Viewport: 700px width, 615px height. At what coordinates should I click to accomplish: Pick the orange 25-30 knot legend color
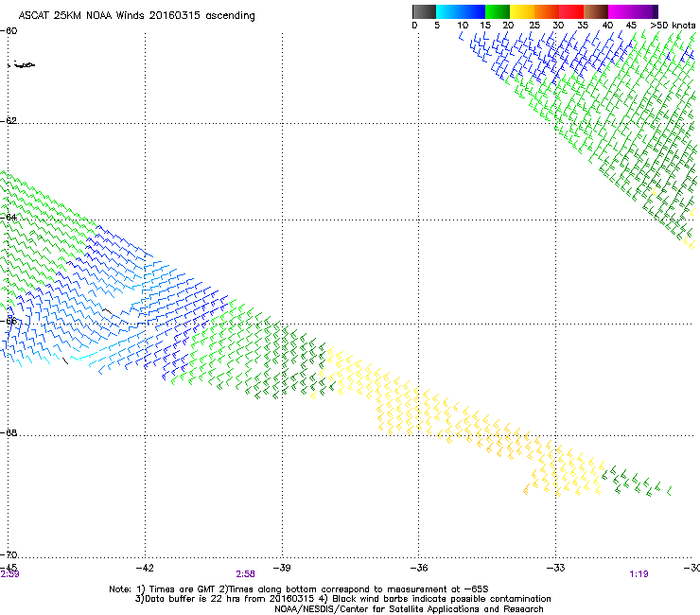[x=547, y=11]
